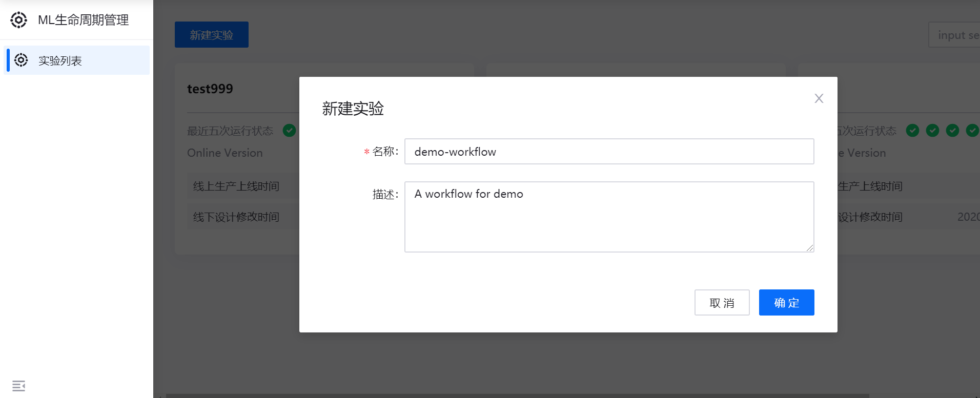Click the 新建实验 button behind the dialog
This screenshot has height=398, width=980.
pos(211,35)
